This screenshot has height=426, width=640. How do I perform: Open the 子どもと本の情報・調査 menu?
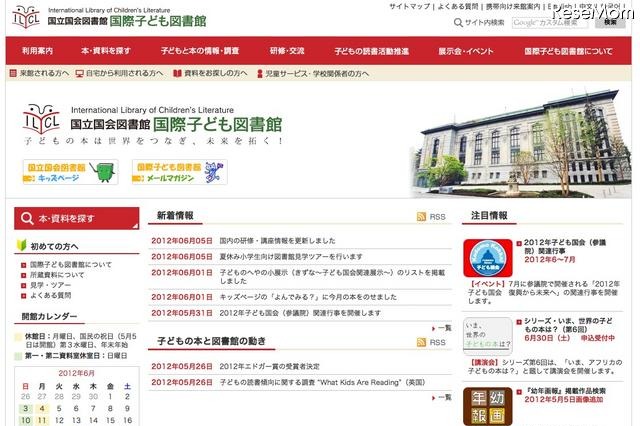coord(200,51)
